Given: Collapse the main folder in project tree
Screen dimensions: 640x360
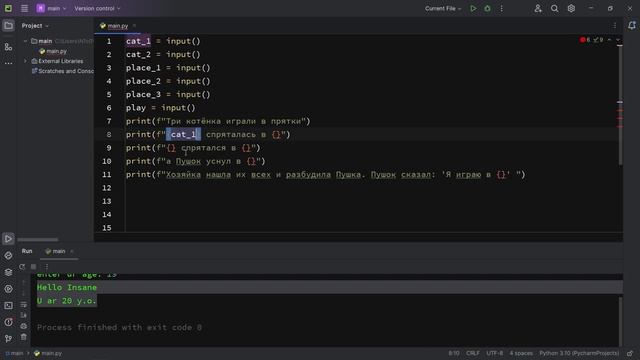Looking at the screenshot, I should (25, 41).
